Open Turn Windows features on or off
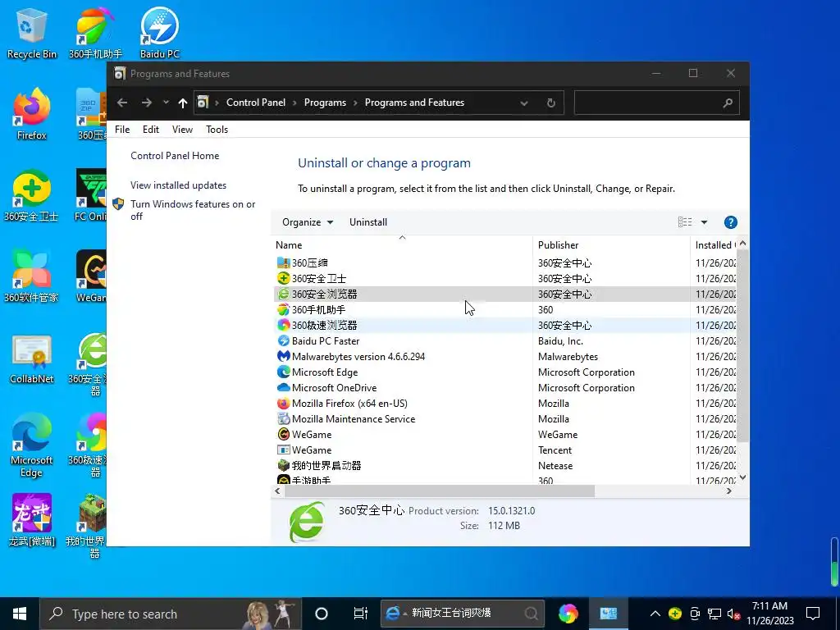Image resolution: width=840 pixels, height=630 pixels. [193, 210]
